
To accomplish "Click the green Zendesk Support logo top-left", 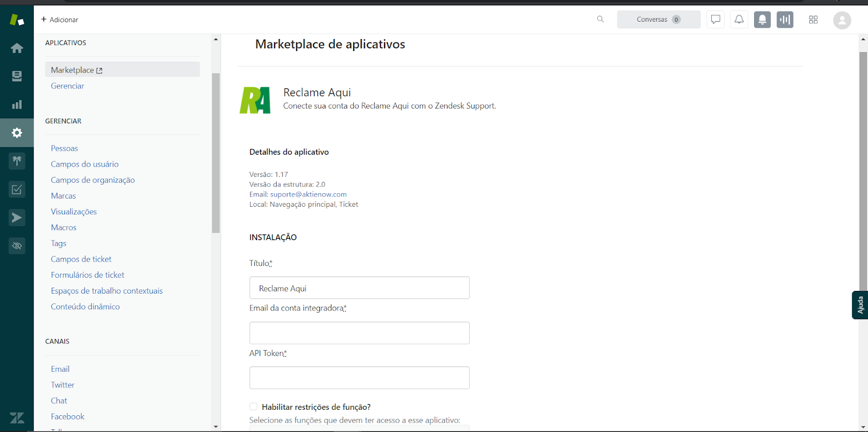I will tap(17, 20).
